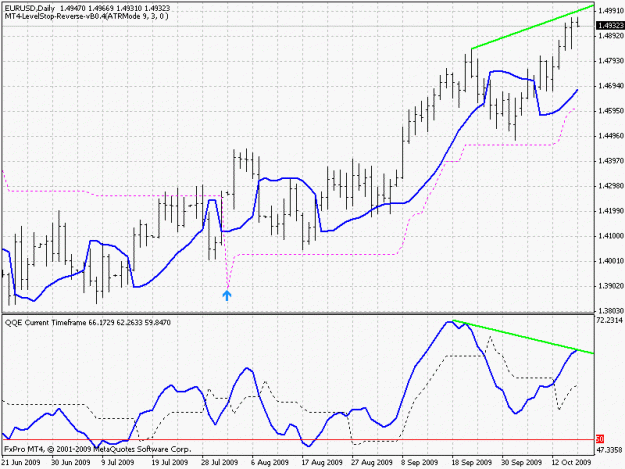Click the 1.41000 price scale label
The image size is (625, 469).
click(611, 236)
